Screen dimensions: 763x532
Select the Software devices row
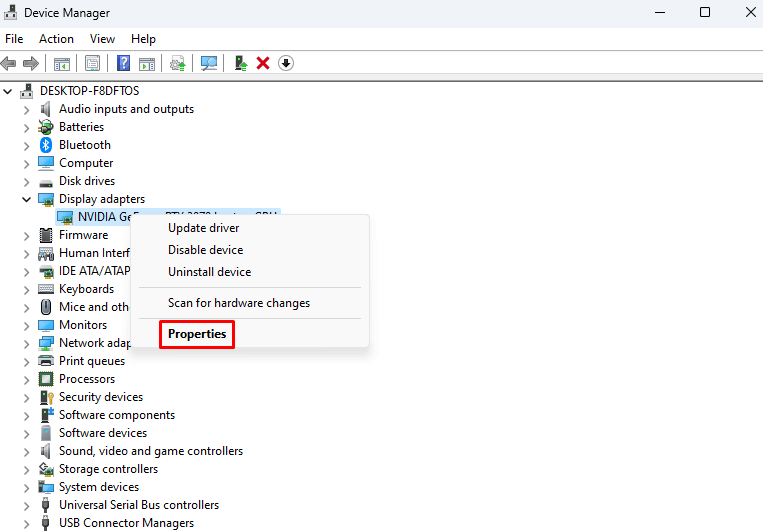click(x=103, y=433)
